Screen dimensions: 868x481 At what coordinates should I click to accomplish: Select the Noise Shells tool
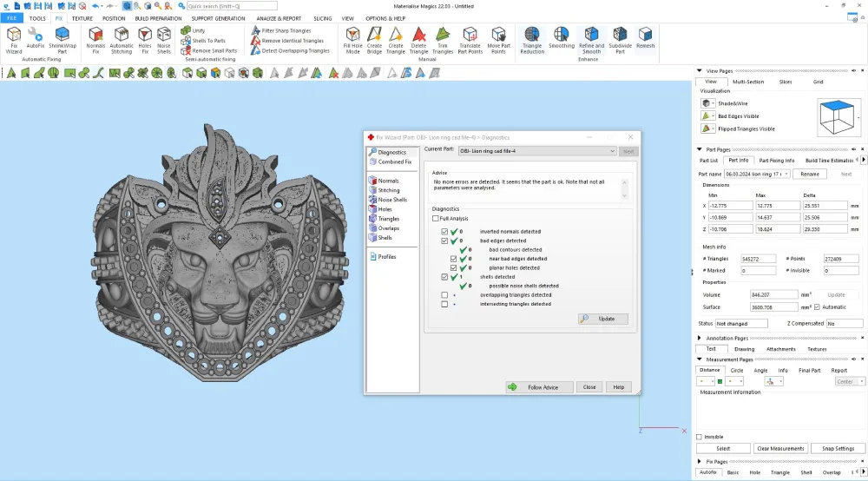(x=164, y=40)
